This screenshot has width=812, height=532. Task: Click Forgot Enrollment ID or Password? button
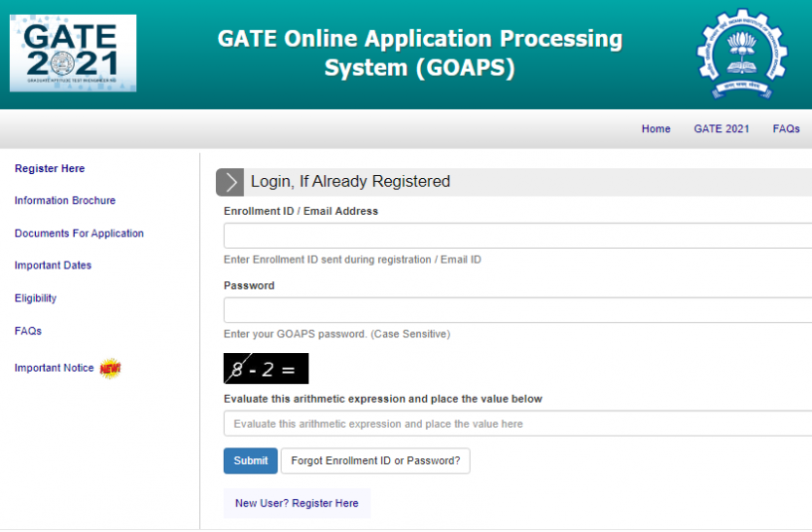point(375,460)
